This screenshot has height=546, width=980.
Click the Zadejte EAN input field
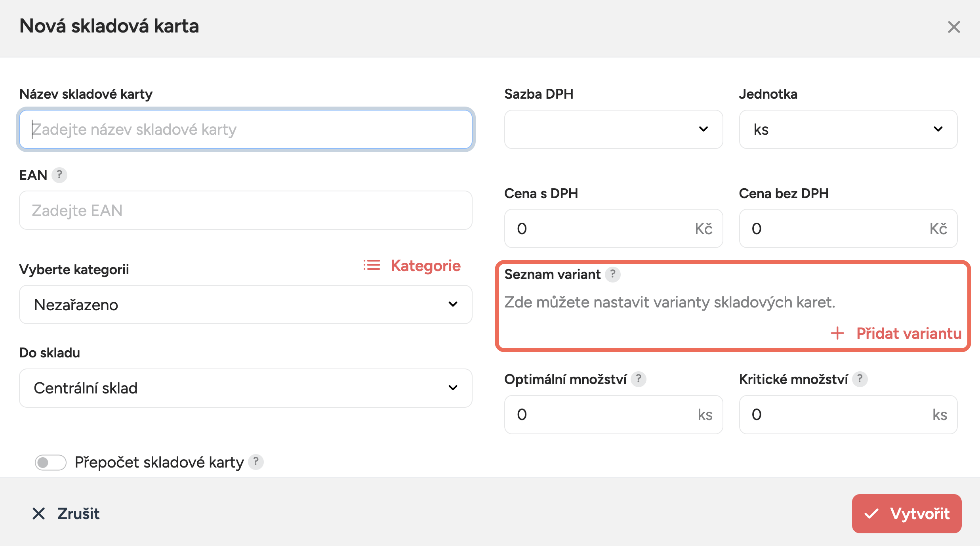[246, 210]
